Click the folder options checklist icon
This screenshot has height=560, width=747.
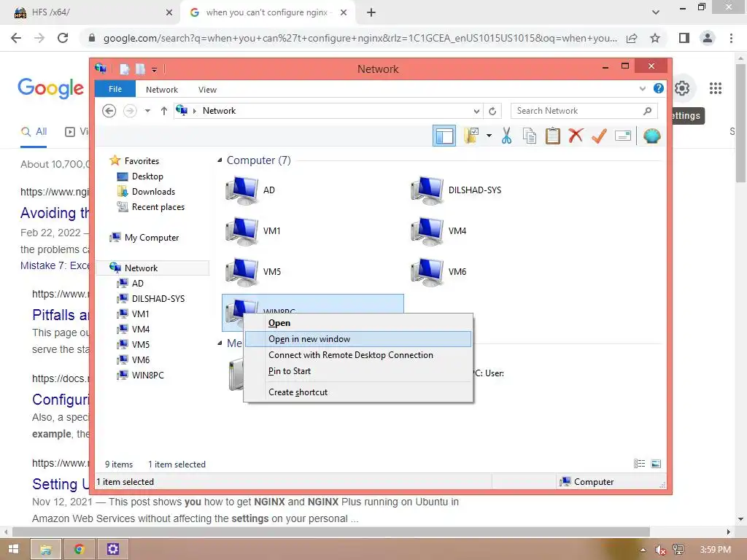(x=471, y=136)
